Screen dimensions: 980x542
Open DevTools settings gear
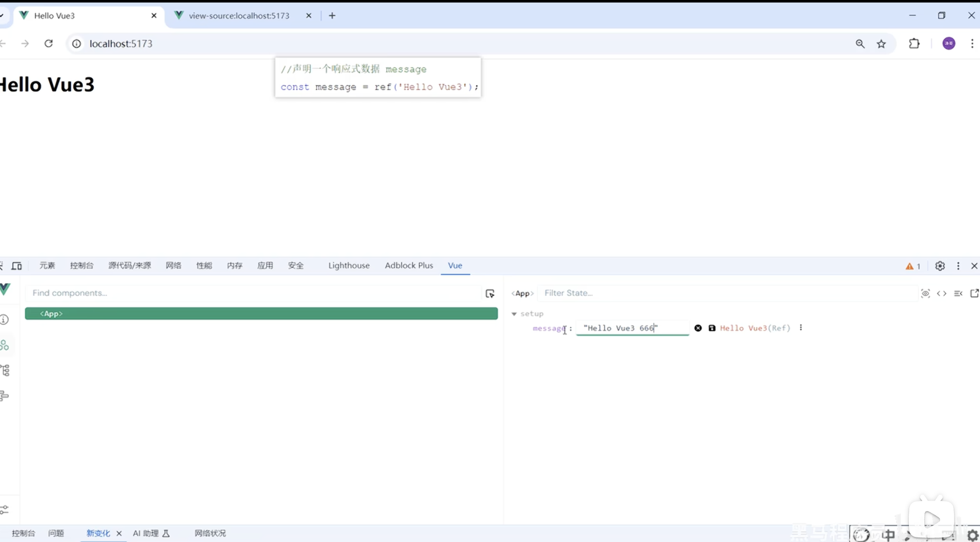click(940, 266)
